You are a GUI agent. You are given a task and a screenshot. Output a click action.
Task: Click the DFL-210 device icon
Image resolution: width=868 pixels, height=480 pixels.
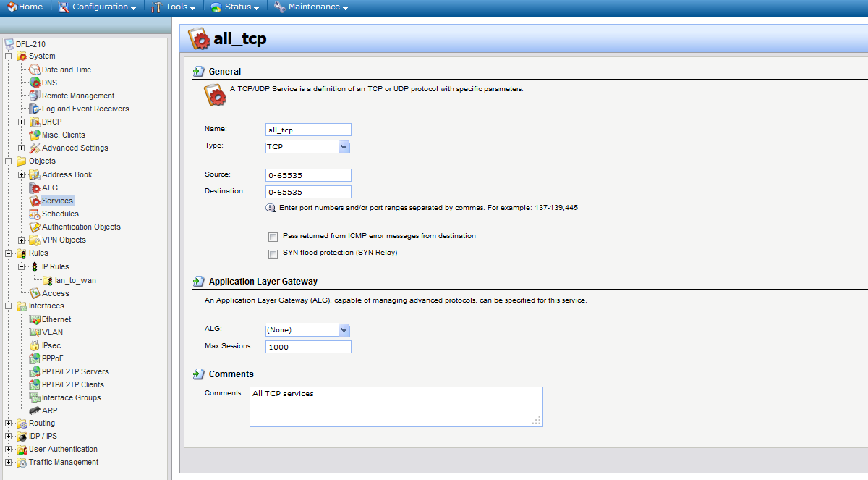click(9, 44)
